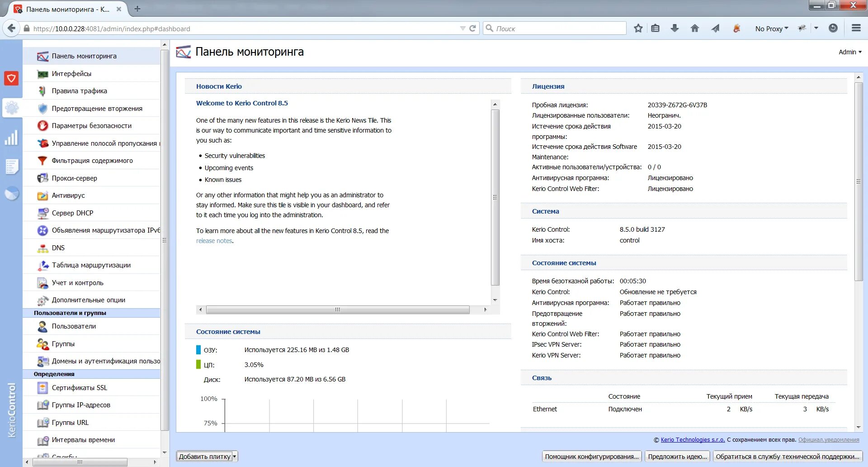Select the URL Groups icon
Image resolution: width=868 pixels, height=467 pixels.
coord(42,423)
